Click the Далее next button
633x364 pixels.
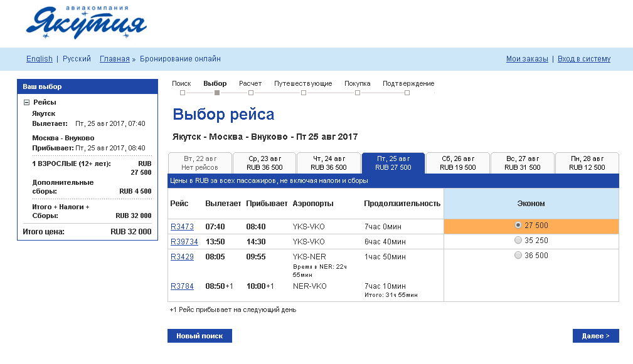tap(595, 336)
